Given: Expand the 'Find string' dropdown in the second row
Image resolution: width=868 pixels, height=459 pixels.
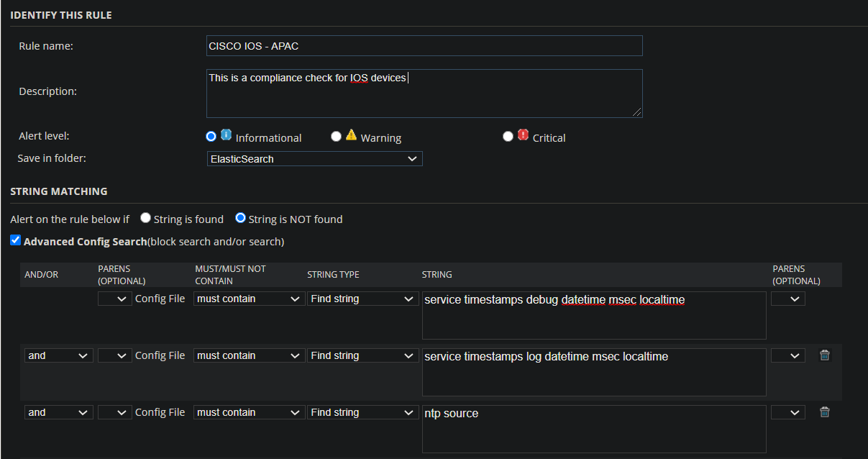Looking at the screenshot, I should 362,355.
